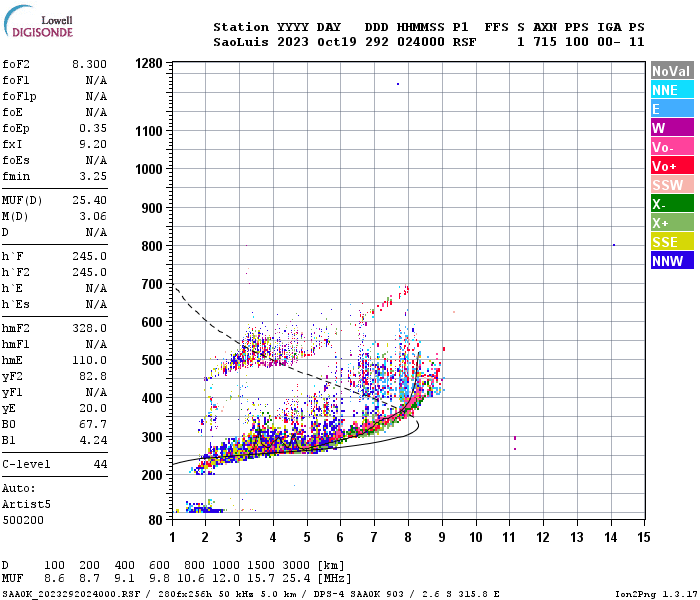Click the RSF program label in header
The image size is (700, 600).
[x=464, y=42]
